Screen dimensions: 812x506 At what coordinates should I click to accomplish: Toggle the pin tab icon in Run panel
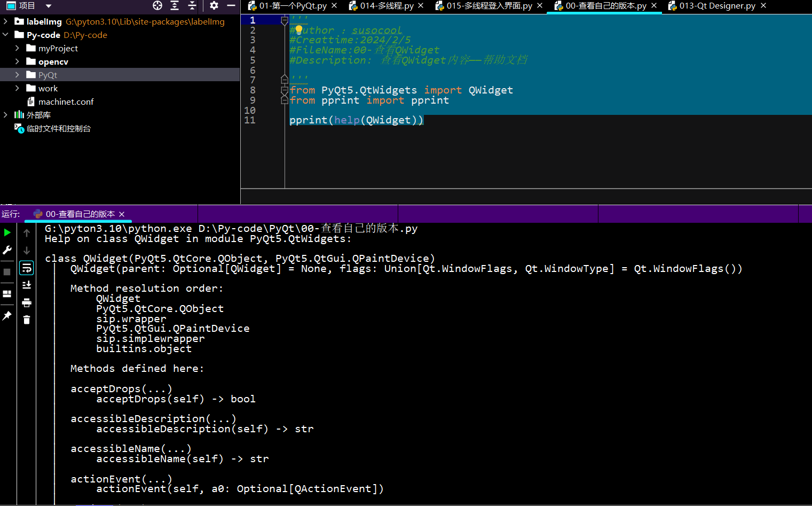click(x=7, y=316)
